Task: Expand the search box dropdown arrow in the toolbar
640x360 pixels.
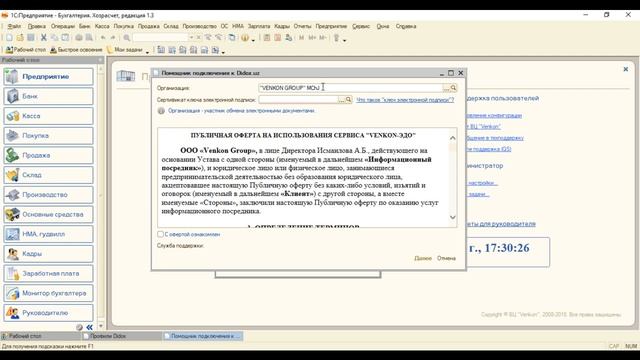Action: (x=191, y=38)
